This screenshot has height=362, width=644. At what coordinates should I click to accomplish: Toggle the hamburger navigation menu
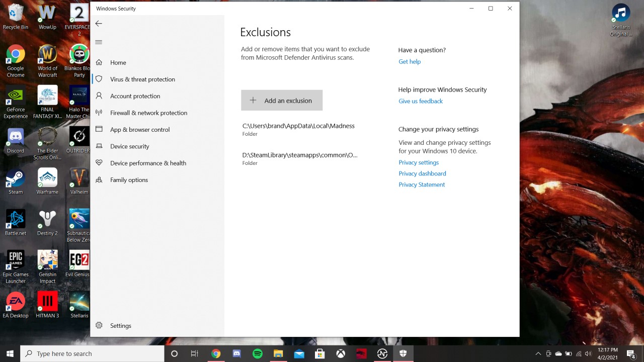pyautogui.click(x=99, y=42)
